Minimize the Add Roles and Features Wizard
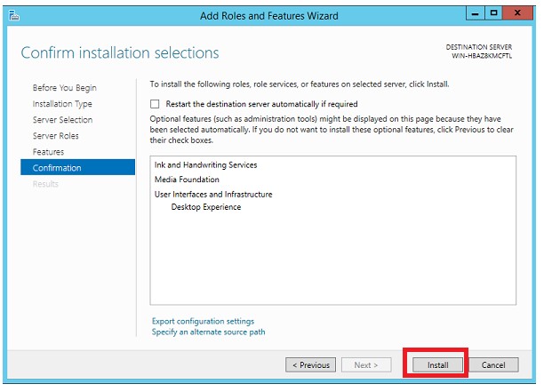Image resolution: width=544 pixels, height=392 pixels. point(474,15)
